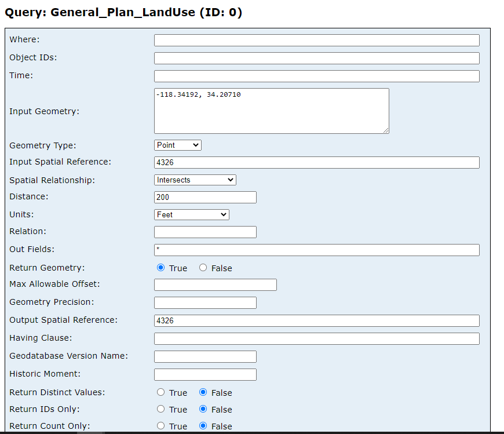Image resolution: width=504 pixels, height=434 pixels.
Task: Open the Geometry Type dropdown
Action: pyautogui.click(x=178, y=145)
